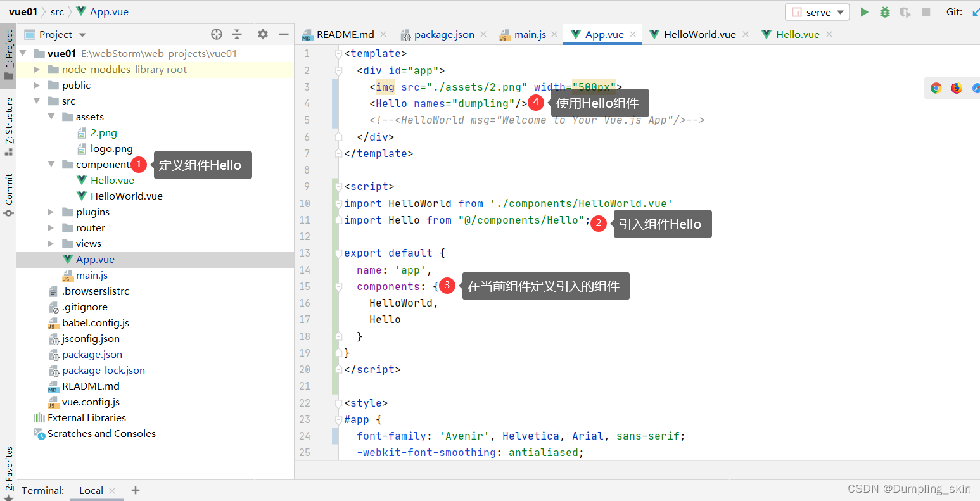Image resolution: width=980 pixels, height=501 pixels.
Task: Hide the Project panel with minus icon
Action: (x=284, y=34)
